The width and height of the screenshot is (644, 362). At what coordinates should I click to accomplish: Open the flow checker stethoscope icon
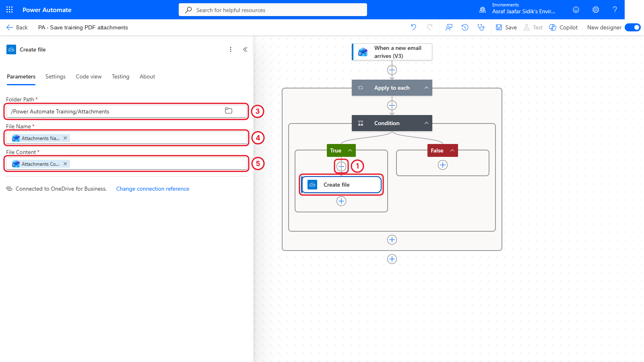pos(481,27)
